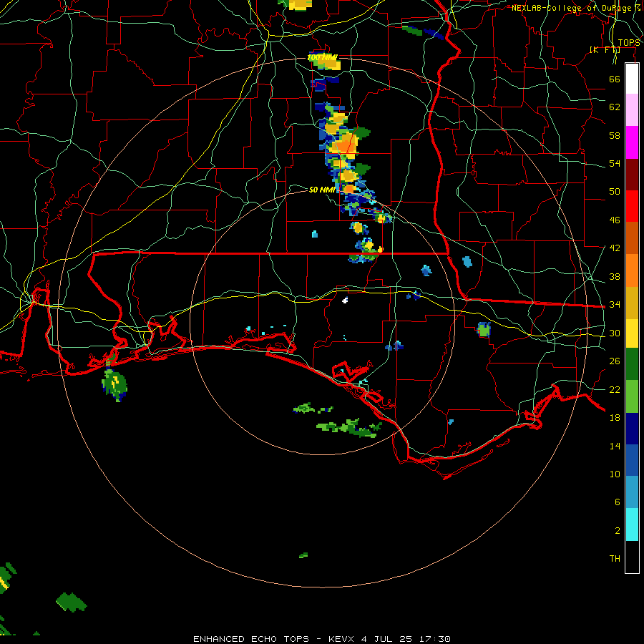Click the 42 scale label
644x644 pixels.
coord(615,248)
